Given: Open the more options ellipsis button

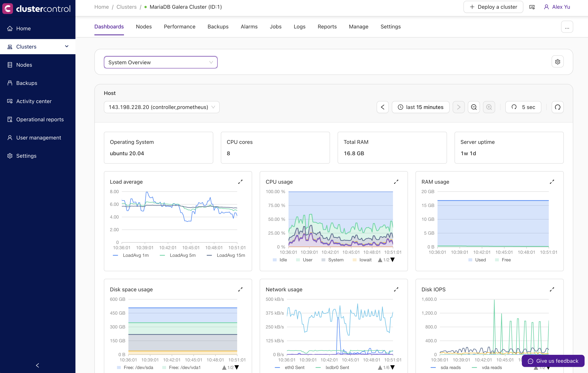Looking at the screenshot, I should 567,27.
